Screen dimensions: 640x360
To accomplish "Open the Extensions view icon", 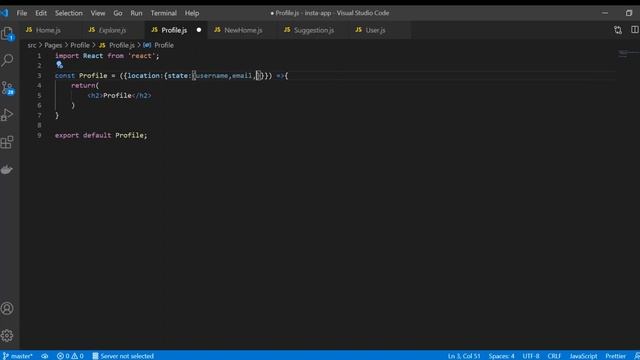I will click(x=7, y=142).
